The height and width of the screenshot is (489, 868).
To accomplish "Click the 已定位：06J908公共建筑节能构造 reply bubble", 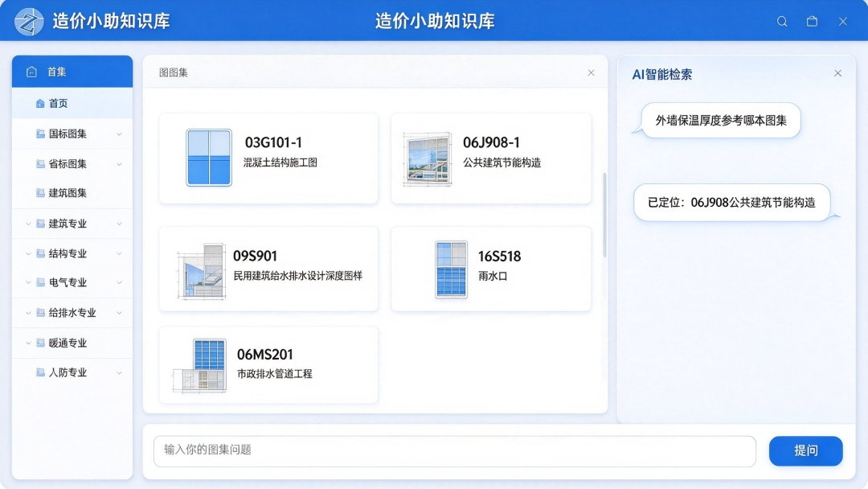I will [732, 202].
